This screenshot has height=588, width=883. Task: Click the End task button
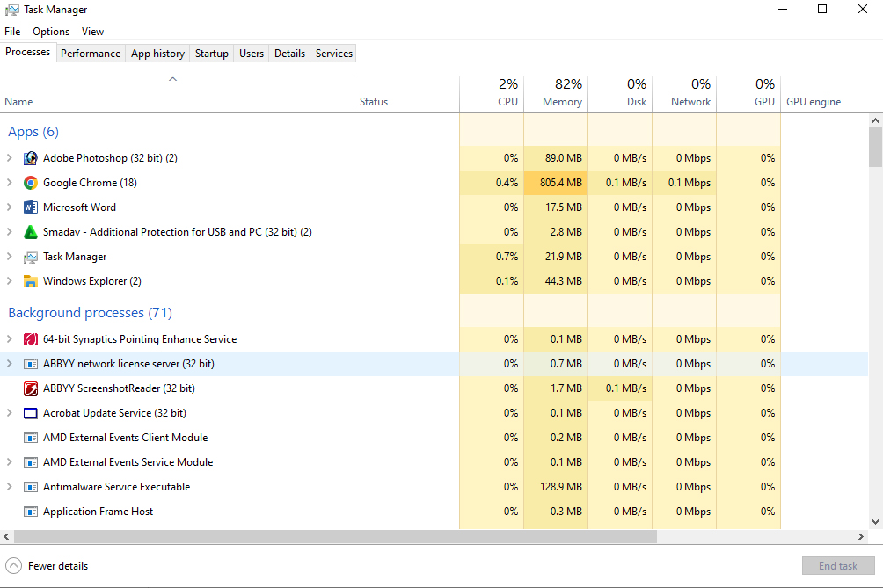point(838,565)
